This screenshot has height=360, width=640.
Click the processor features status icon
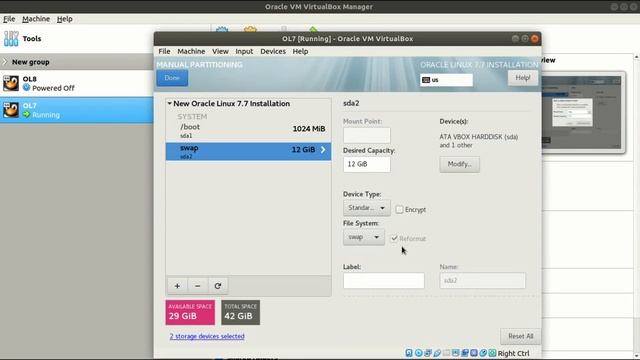coord(483,353)
